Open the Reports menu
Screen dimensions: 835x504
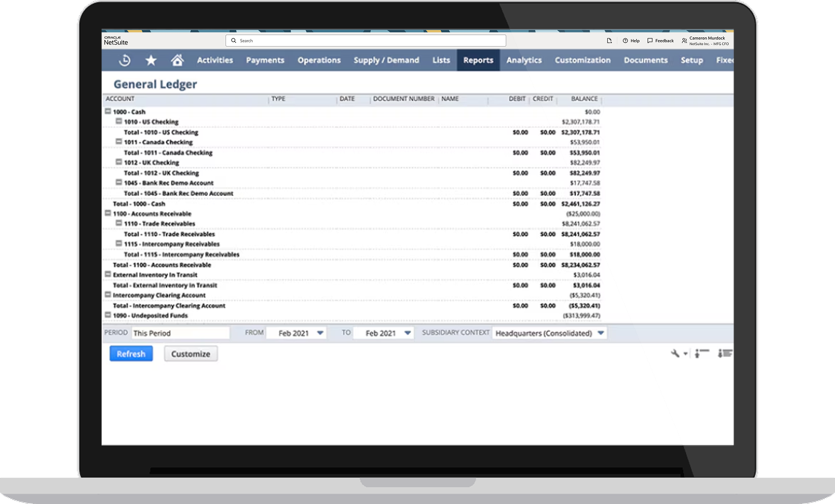click(478, 60)
